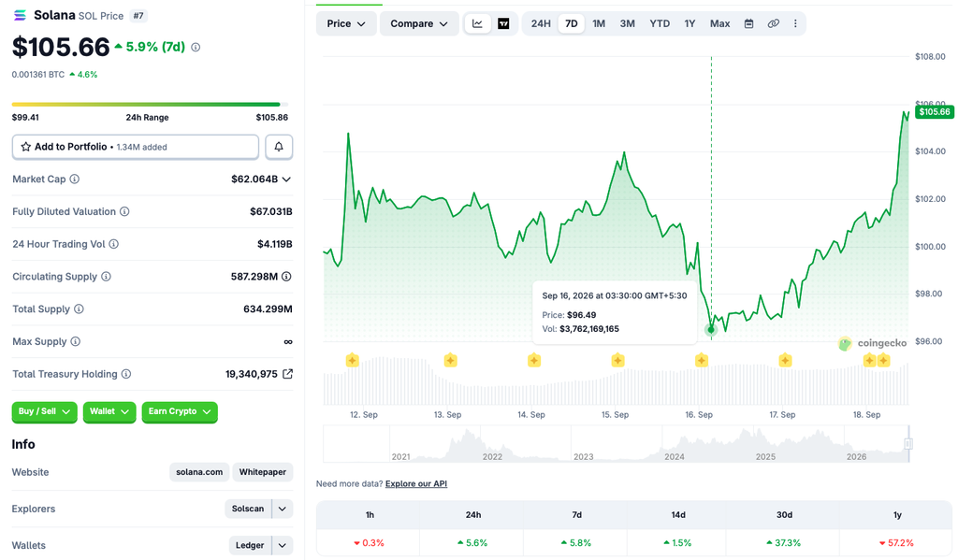
Task: Switch to TradingView chart icon
Action: pos(503,23)
